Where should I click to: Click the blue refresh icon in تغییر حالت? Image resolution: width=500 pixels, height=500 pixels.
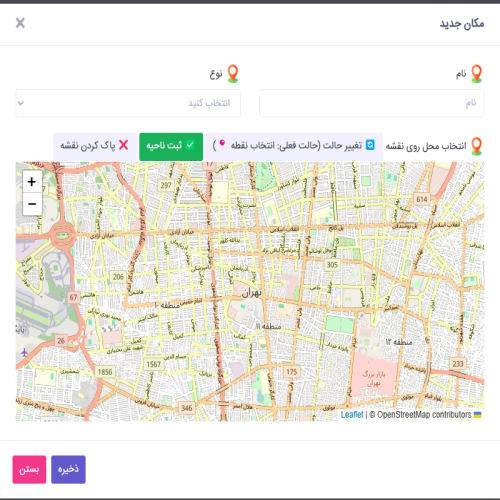(370, 145)
